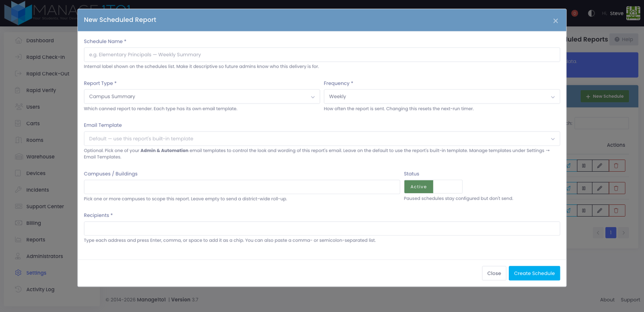Click the trash delete icon in second row
The width and height of the screenshot is (644, 312).
[616, 188]
